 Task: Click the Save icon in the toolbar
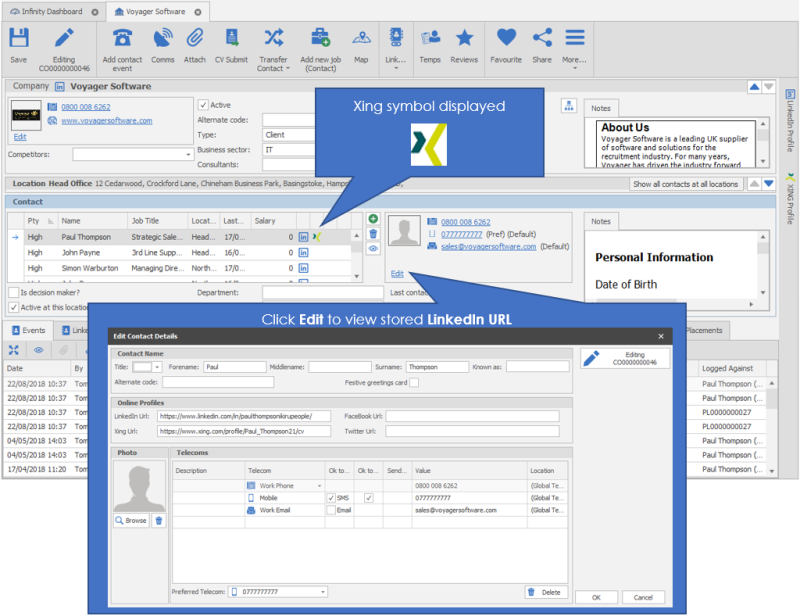(18, 42)
